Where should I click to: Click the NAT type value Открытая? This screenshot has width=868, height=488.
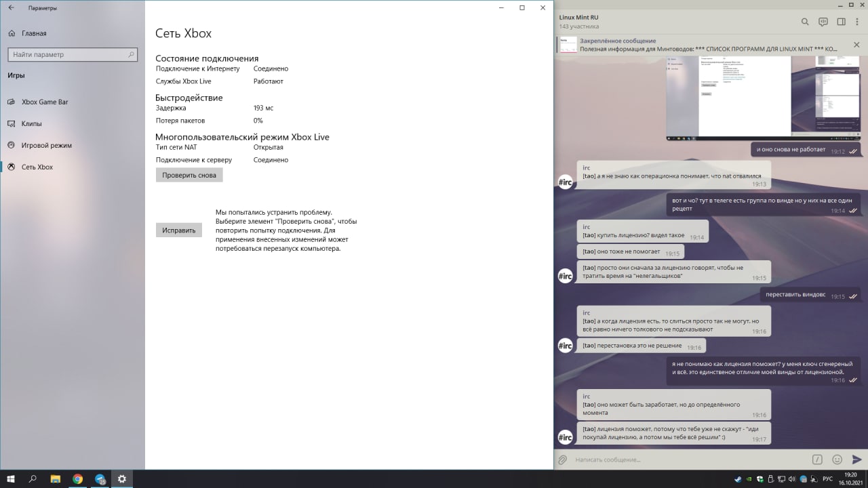coord(269,147)
